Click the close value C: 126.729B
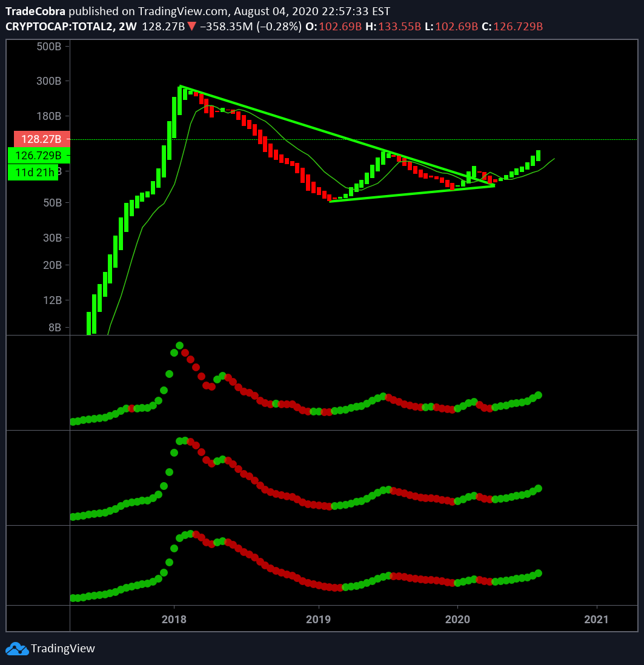 [513, 26]
